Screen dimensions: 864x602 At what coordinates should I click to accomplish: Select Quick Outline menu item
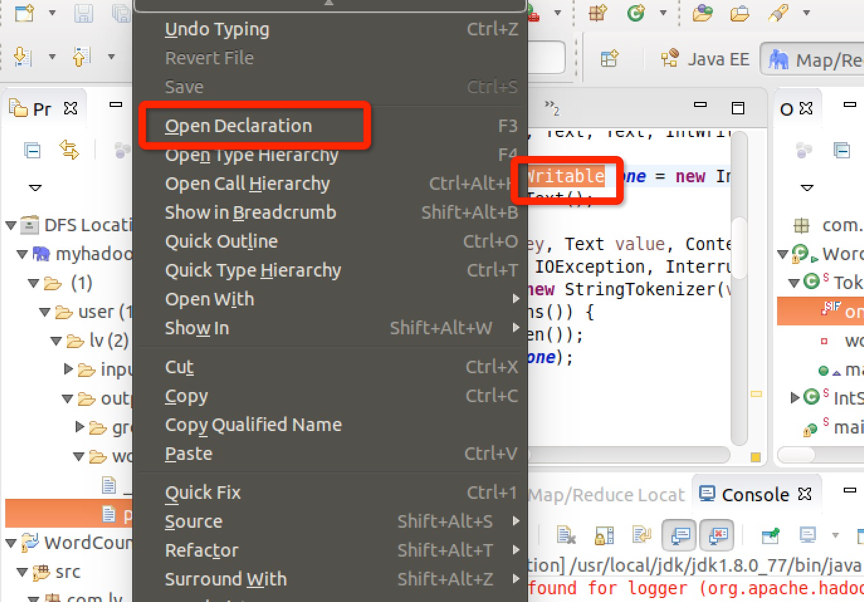coord(222,241)
